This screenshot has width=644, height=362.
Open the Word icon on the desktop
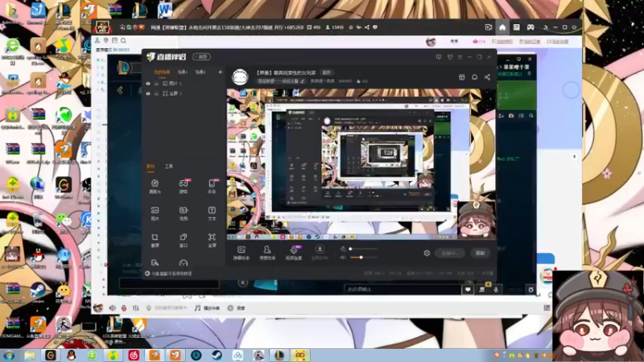click(x=165, y=9)
